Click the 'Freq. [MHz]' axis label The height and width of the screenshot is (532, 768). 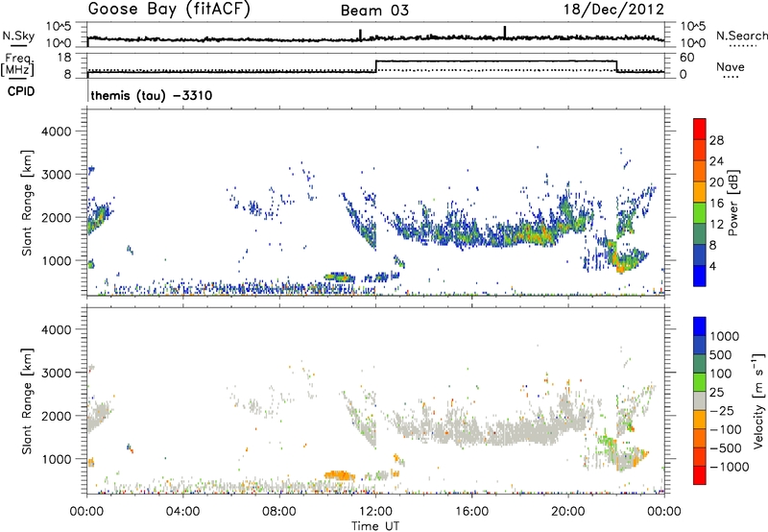pyautogui.click(x=18, y=65)
